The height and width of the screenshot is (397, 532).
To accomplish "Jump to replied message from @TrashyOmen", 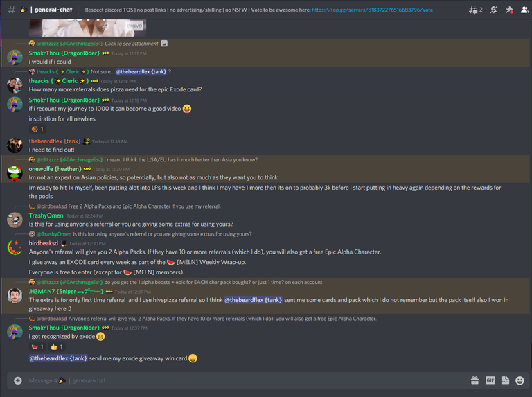I will pyautogui.click(x=162, y=234).
